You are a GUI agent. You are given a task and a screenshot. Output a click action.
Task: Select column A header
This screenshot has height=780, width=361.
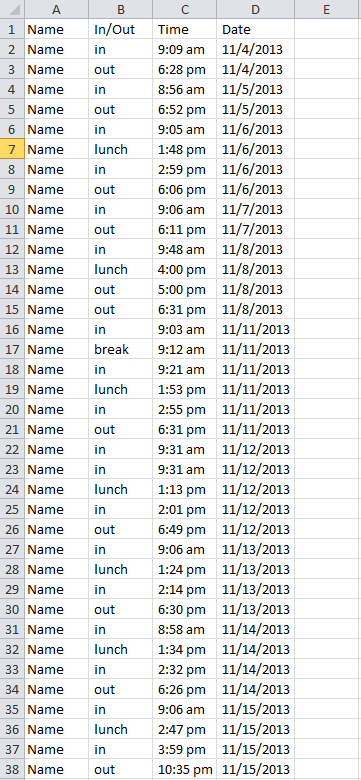(x=57, y=9)
